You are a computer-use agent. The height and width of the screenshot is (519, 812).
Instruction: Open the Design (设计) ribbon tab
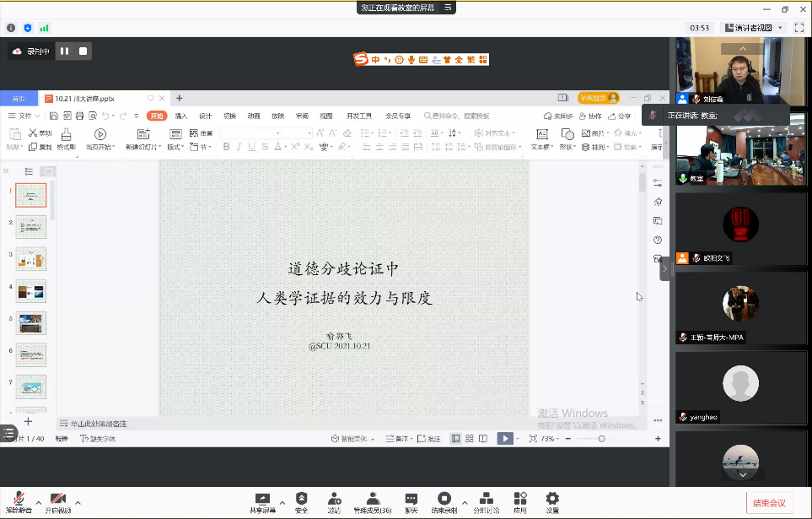pos(205,116)
